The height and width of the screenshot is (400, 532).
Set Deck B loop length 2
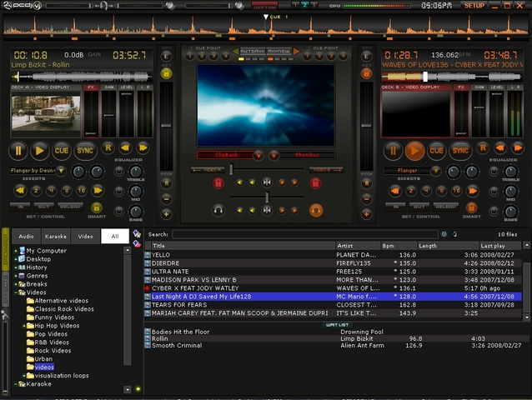pyautogui.click(x=411, y=191)
